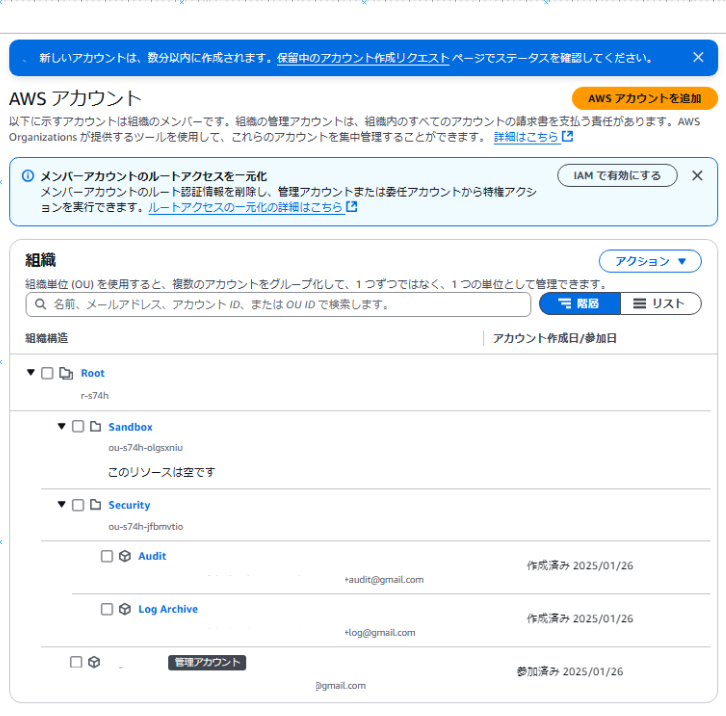Collapse the Sandbox OU
The height and width of the screenshot is (716, 726).
coord(62,426)
